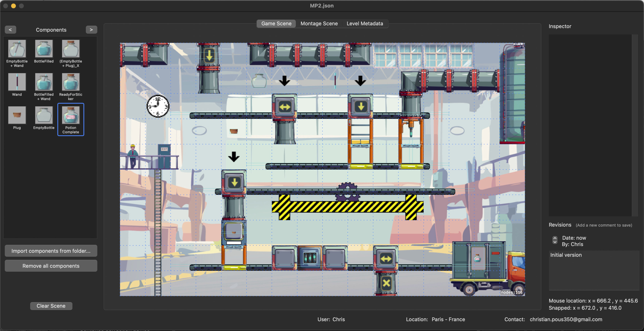This screenshot has height=331, width=644.
Task: Choose the (EmptyBottle + Plug)_X component
Action: 71,49
